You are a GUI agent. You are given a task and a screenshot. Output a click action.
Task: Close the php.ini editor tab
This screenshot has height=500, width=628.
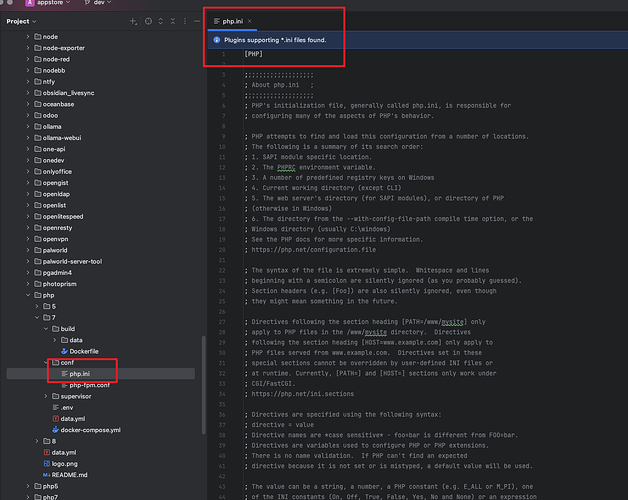point(250,21)
